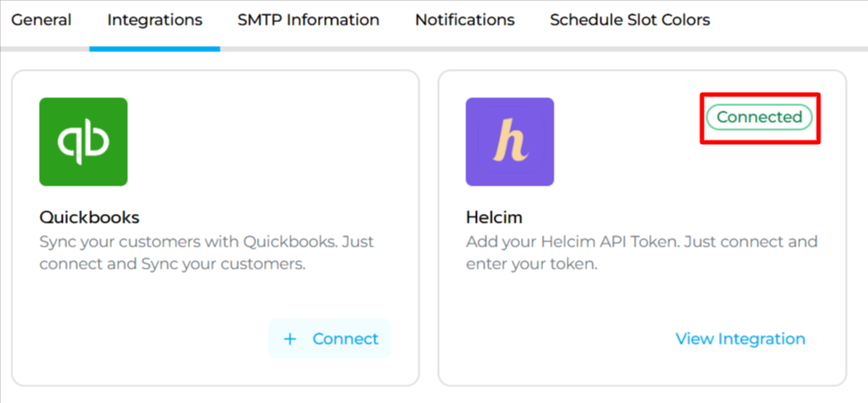
Task: Click the Helcim card title
Action: coord(494,217)
